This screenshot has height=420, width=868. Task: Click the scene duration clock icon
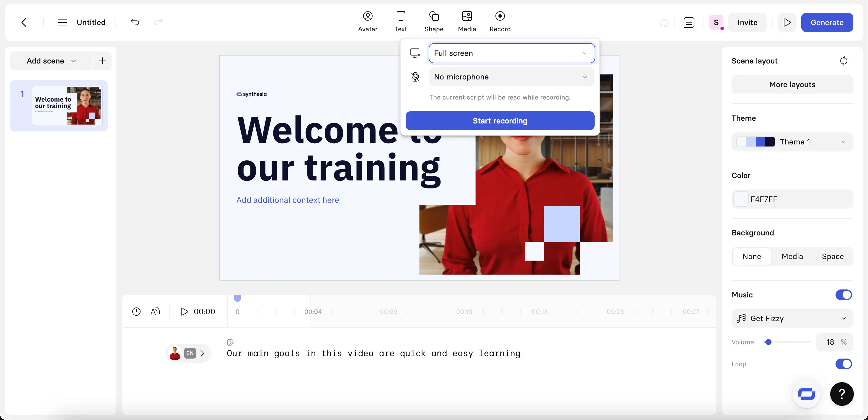point(136,312)
